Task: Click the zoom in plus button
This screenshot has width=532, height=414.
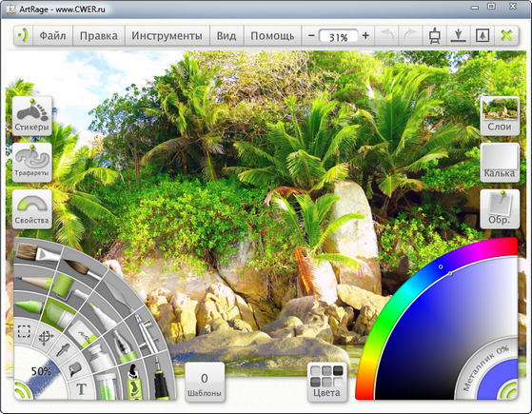Action: click(365, 35)
